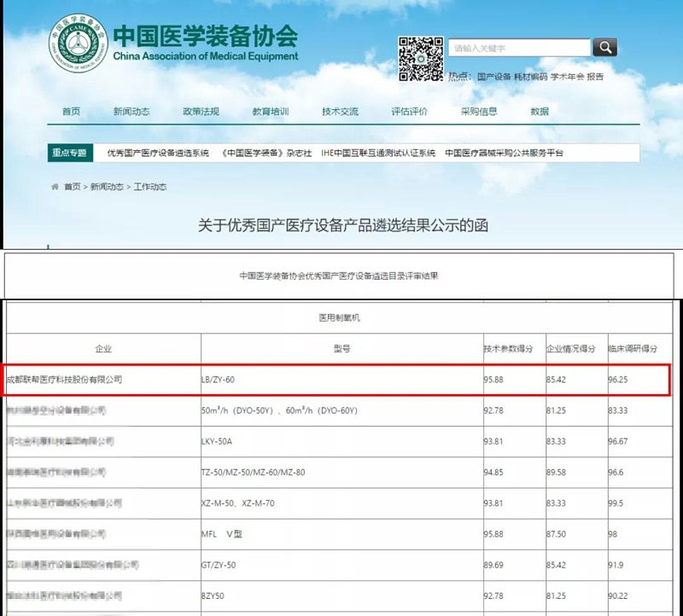Go to 首页 in the breadcrumb
The image size is (683, 616).
(73, 187)
